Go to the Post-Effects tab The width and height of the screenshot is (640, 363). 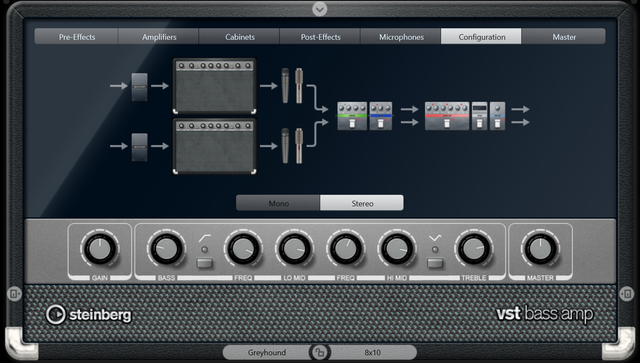320,37
